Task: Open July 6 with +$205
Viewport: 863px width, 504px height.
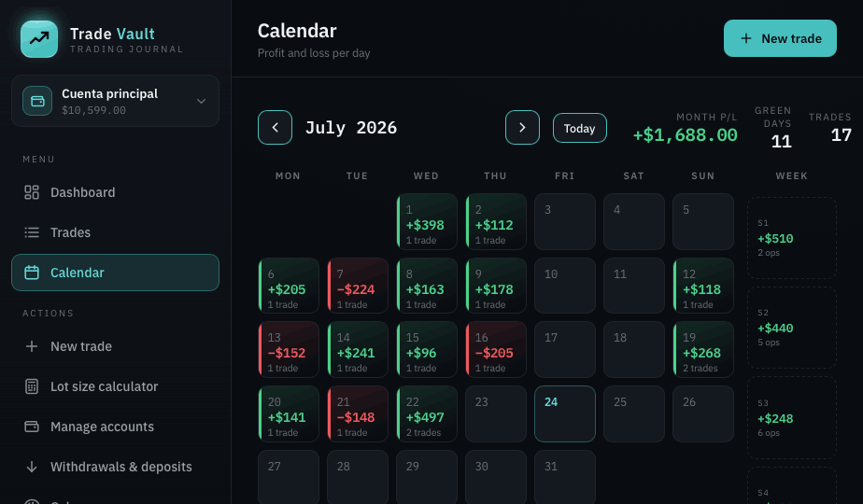Action: [289, 287]
